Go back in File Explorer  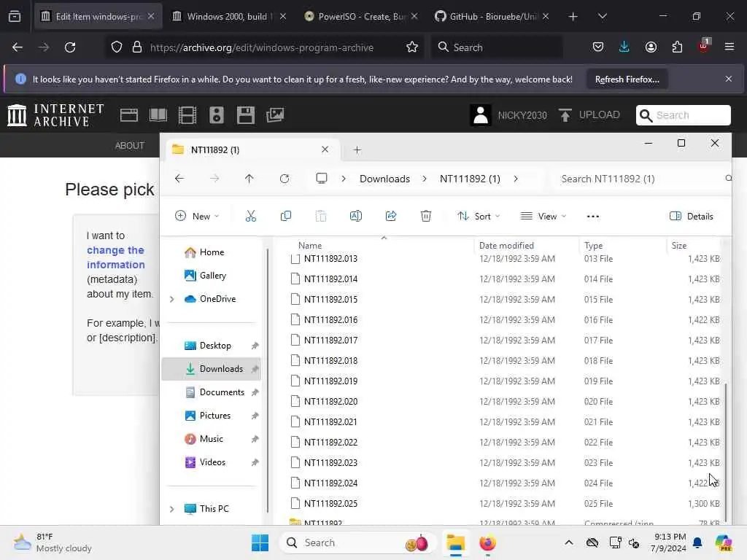pyautogui.click(x=179, y=179)
